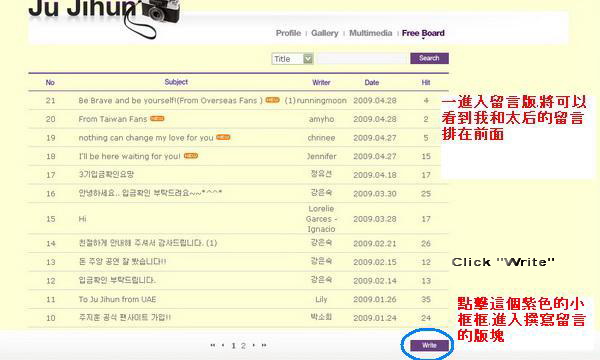The height and width of the screenshot is (360, 600).
Task: Click the New badge on post 21
Action: pyautogui.click(x=272, y=100)
